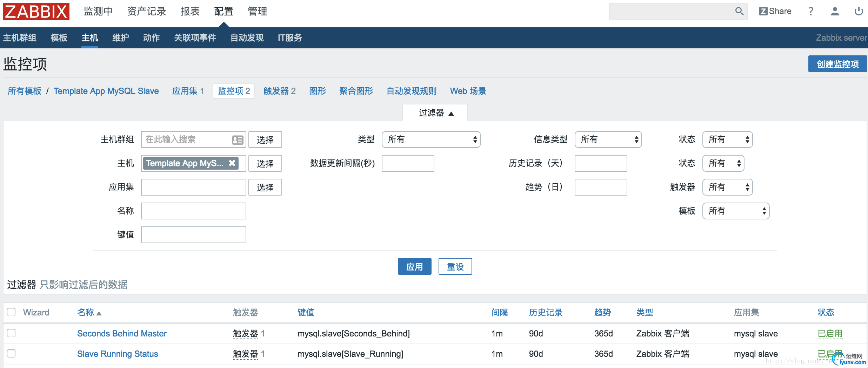Screen dimensions: 868x368
Task: Open the second 状态 dropdown
Action: coord(723,163)
